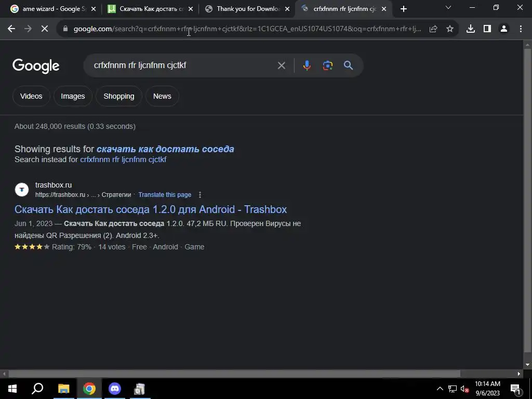532x399 pixels.
Task: Go to Google homepage via logo
Action: tap(36, 66)
